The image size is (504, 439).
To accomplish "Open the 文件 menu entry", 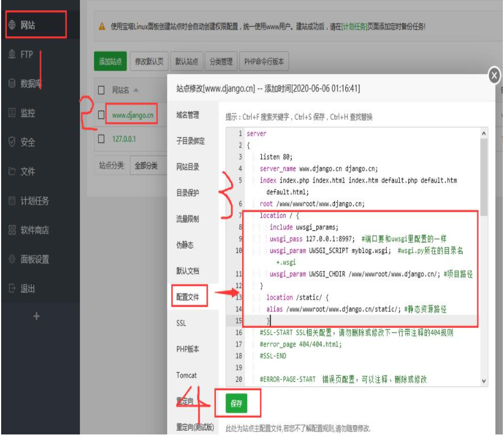I will (x=28, y=171).
